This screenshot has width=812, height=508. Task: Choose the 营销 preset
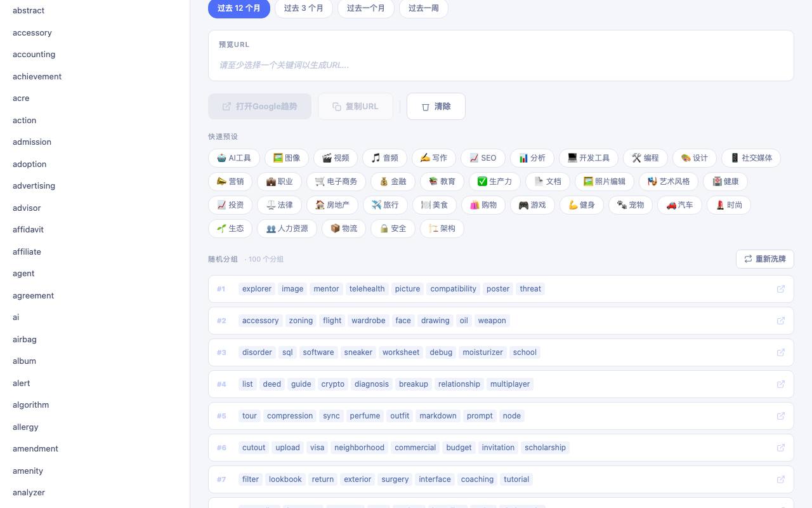(x=230, y=182)
